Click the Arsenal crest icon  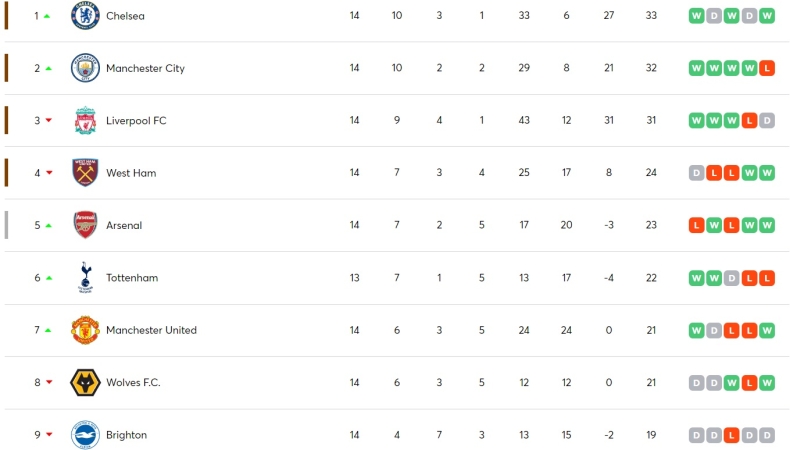click(x=85, y=225)
